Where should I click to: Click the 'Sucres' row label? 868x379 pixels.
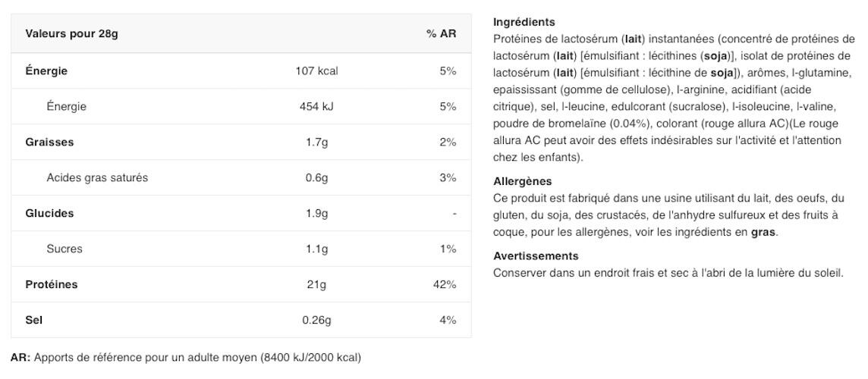click(x=64, y=249)
